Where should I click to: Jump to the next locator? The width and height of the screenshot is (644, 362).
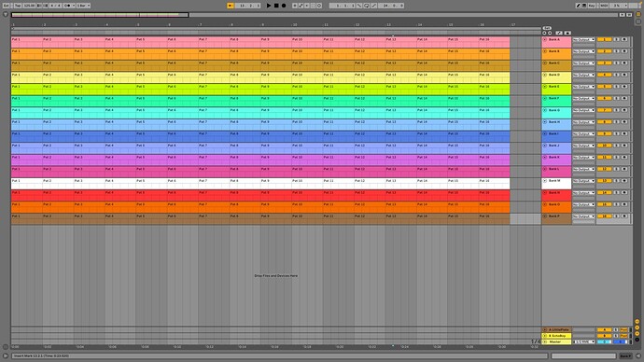coord(550,33)
